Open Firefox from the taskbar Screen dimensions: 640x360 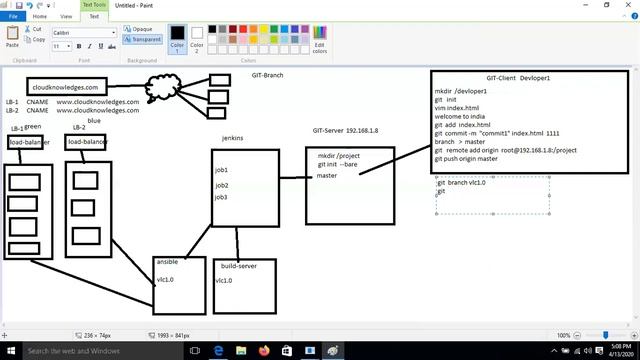pos(264,351)
